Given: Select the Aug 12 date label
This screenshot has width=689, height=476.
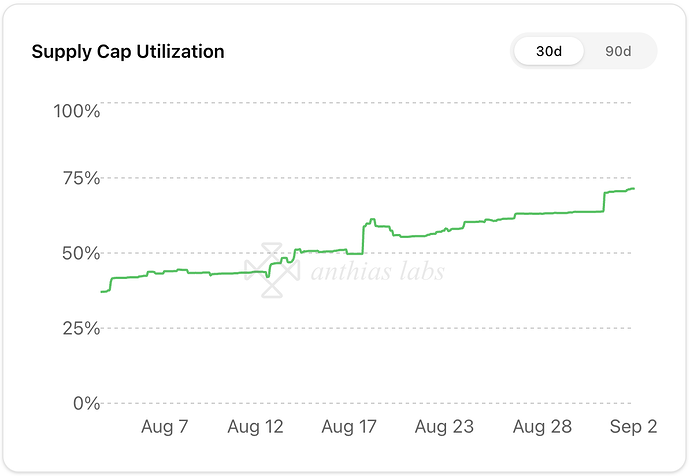Looking at the screenshot, I should pos(255,427).
